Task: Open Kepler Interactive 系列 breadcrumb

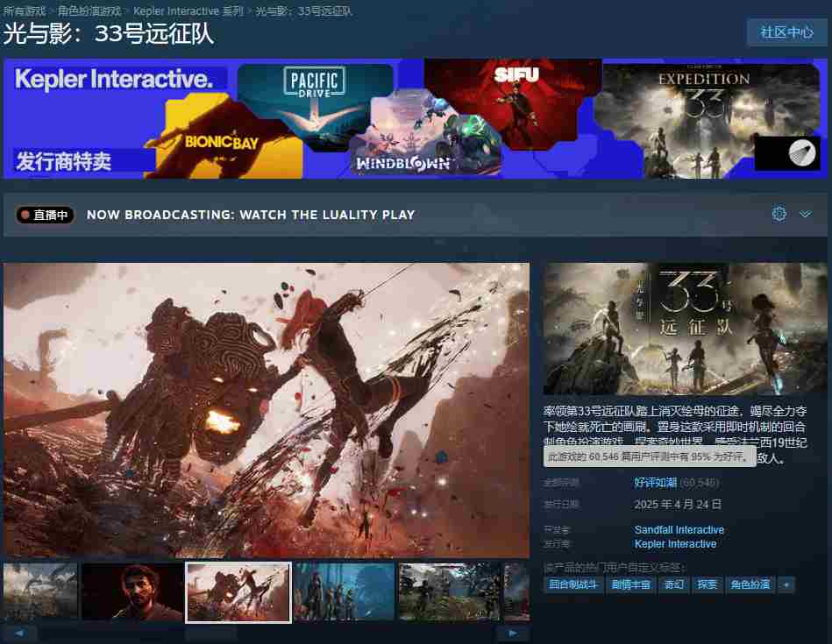Action: pyautogui.click(x=188, y=11)
